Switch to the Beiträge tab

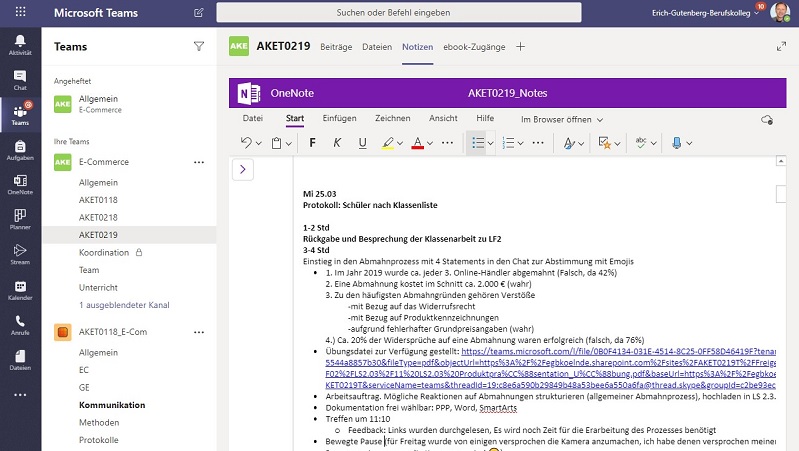[x=336, y=47]
